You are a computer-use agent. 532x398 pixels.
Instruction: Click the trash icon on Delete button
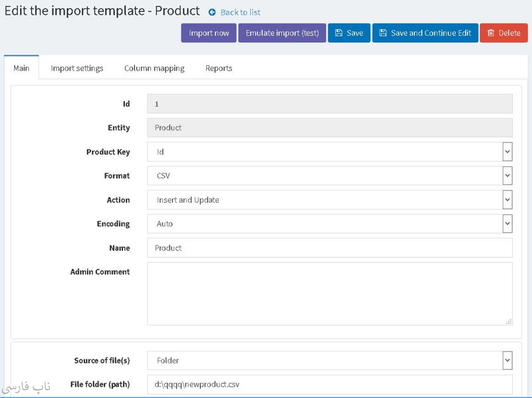491,33
